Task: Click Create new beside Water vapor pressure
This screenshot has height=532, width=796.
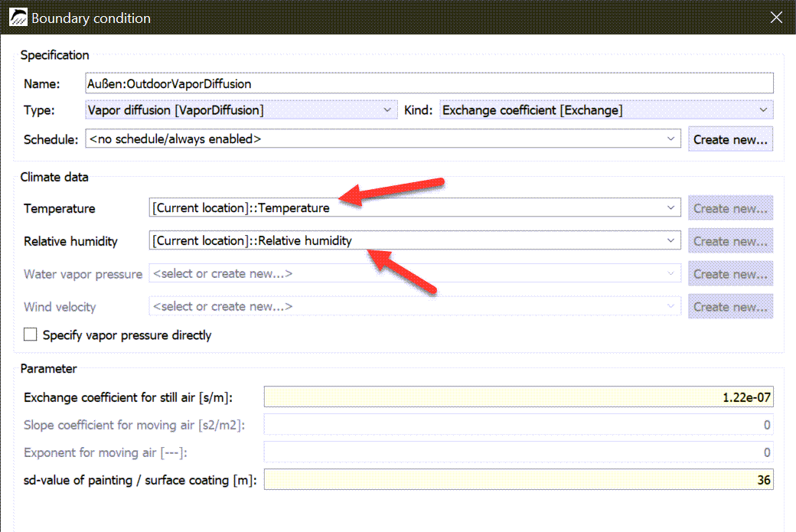Action: point(730,274)
